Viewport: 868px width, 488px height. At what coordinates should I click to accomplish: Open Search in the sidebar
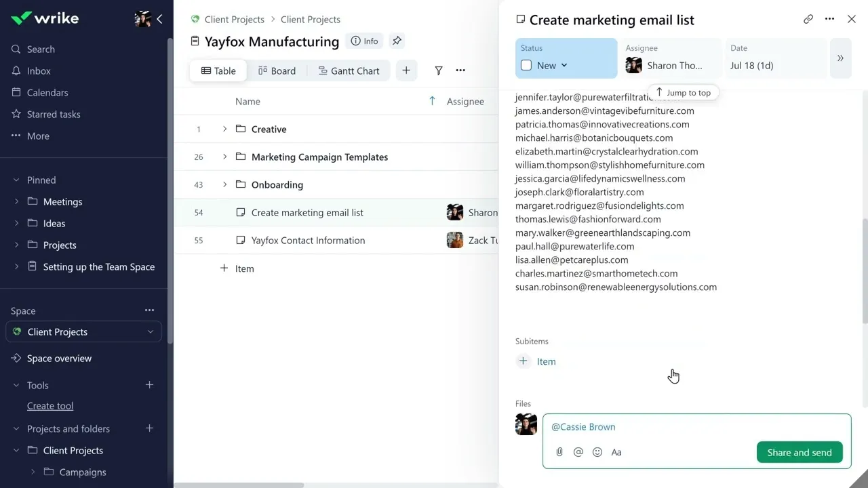(x=41, y=49)
